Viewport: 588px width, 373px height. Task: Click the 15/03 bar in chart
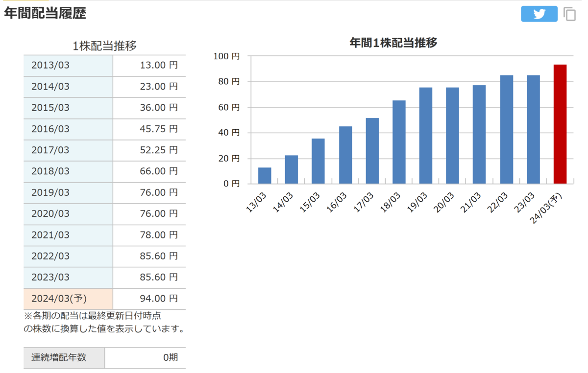pyautogui.click(x=318, y=161)
